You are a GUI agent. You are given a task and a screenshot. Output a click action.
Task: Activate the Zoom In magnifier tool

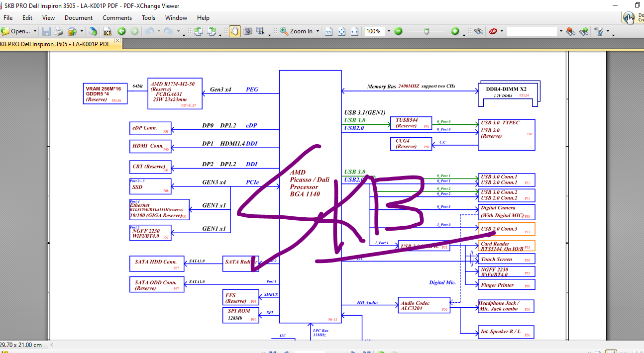pyautogui.click(x=284, y=31)
